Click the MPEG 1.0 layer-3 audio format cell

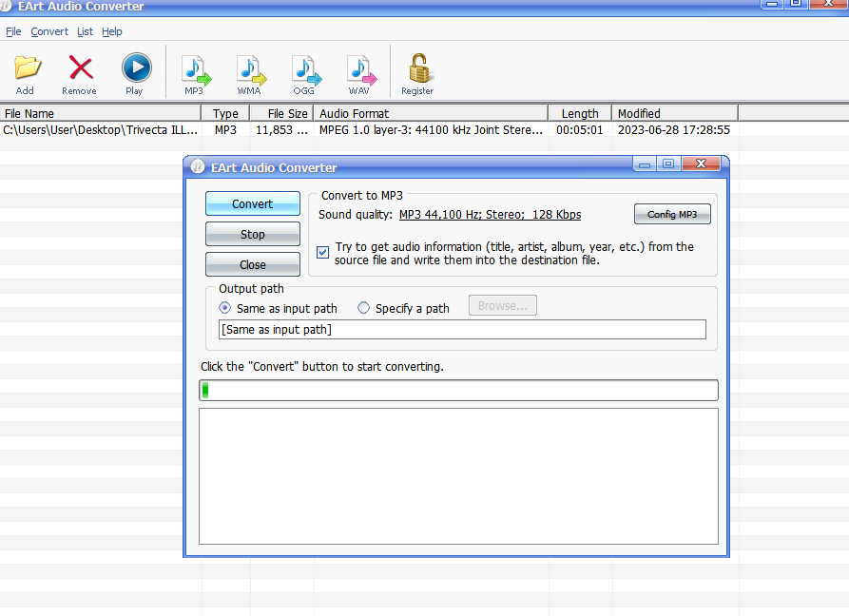(431, 130)
